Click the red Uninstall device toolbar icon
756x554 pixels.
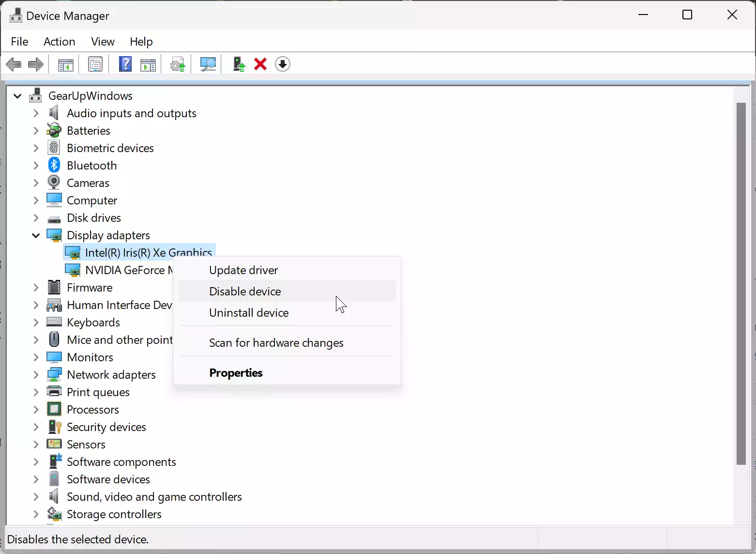pyautogui.click(x=260, y=64)
